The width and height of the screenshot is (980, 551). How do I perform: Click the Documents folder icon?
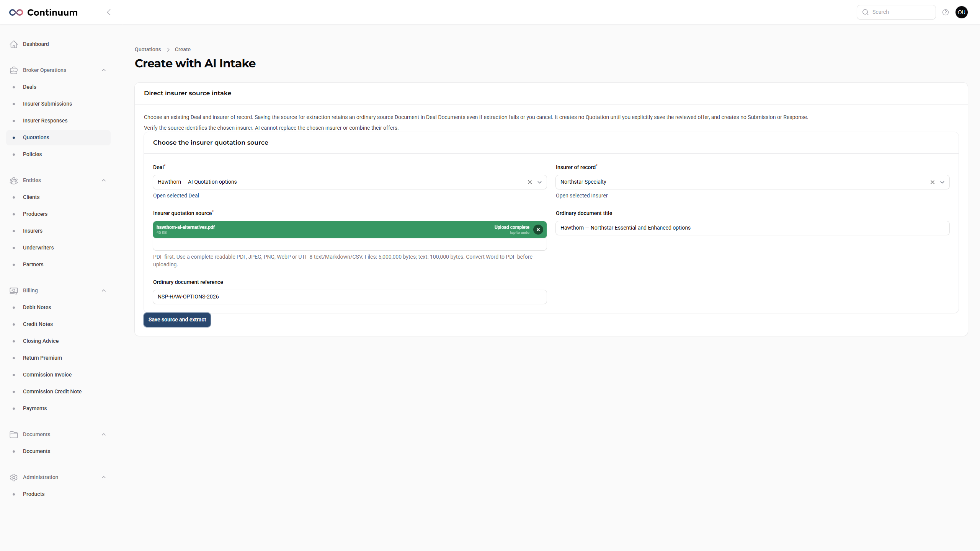[x=14, y=434]
